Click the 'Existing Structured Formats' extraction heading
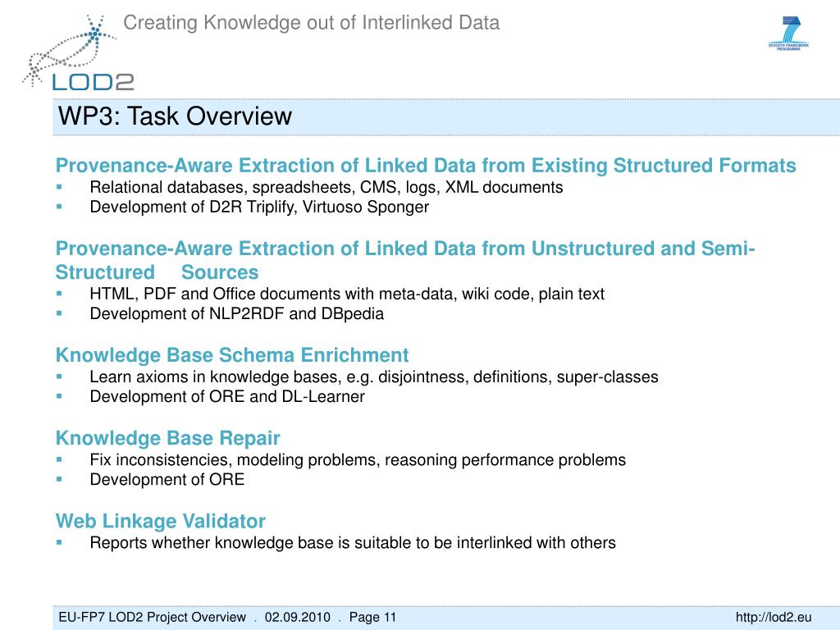 pyautogui.click(x=425, y=166)
